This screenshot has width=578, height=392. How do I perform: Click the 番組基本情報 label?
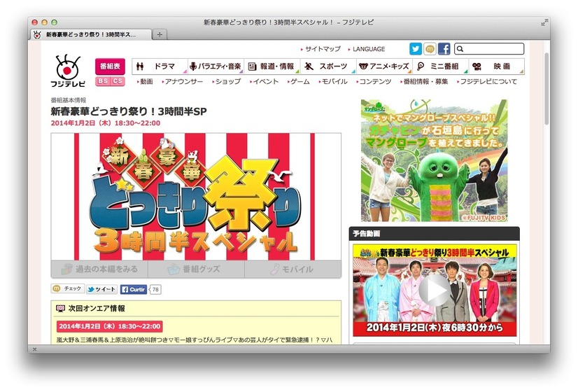point(69,100)
